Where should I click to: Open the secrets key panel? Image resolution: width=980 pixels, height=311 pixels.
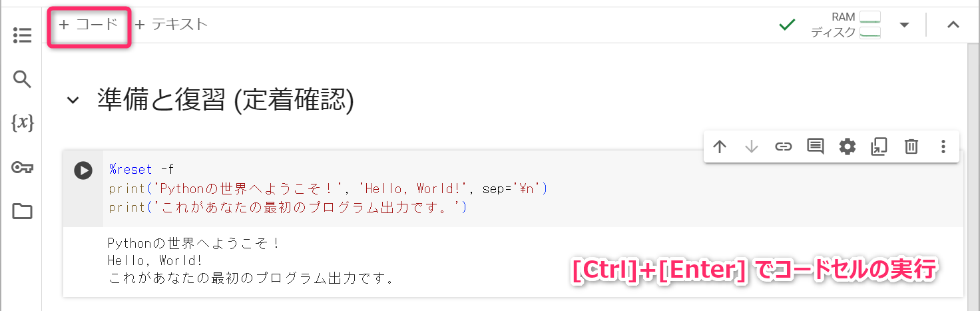coord(23,167)
